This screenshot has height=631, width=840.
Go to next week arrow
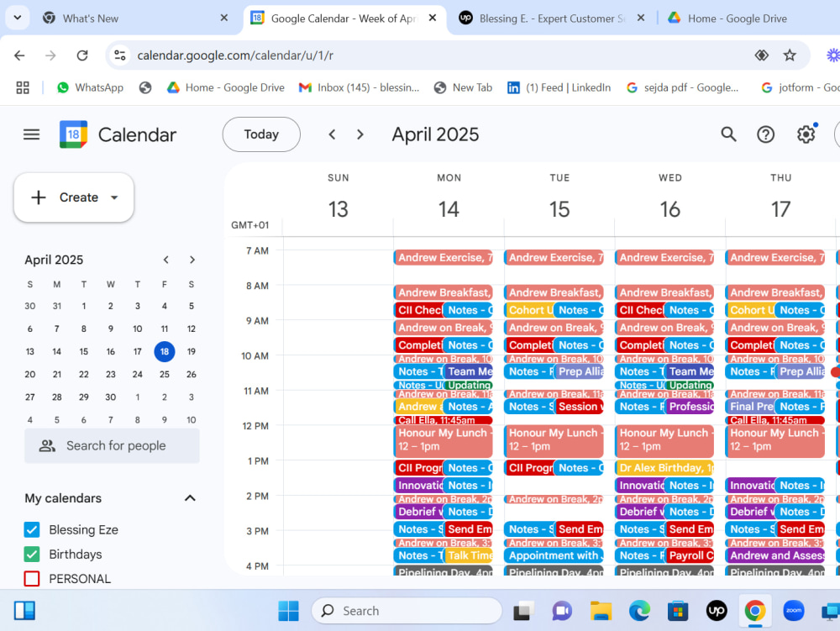pyautogui.click(x=360, y=134)
